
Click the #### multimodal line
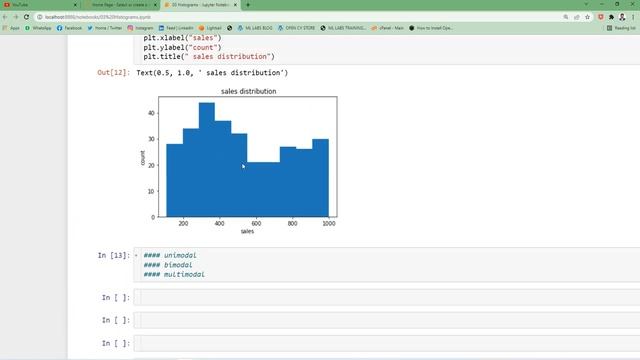174,275
